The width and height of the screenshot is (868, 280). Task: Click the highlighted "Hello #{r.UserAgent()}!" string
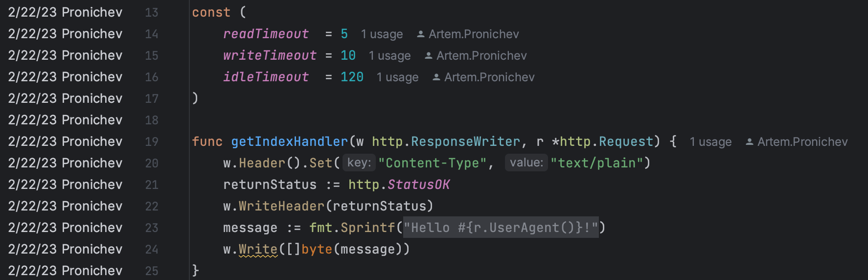pyautogui.click(x=501, y=228)
